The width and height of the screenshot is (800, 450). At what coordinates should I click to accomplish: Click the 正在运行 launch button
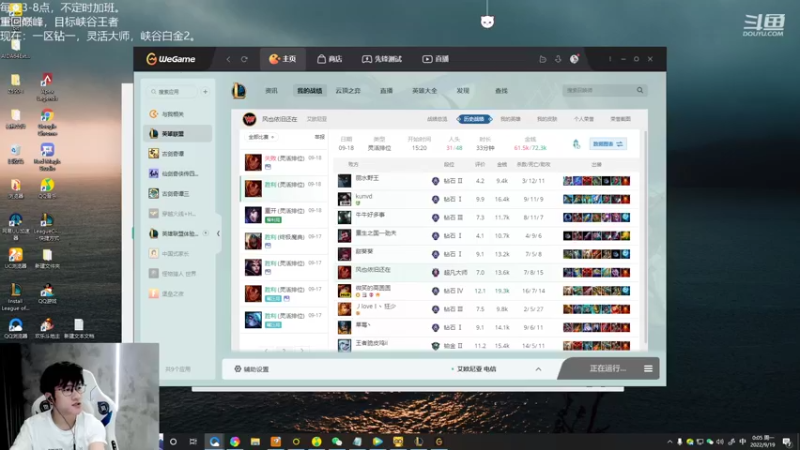607,368
